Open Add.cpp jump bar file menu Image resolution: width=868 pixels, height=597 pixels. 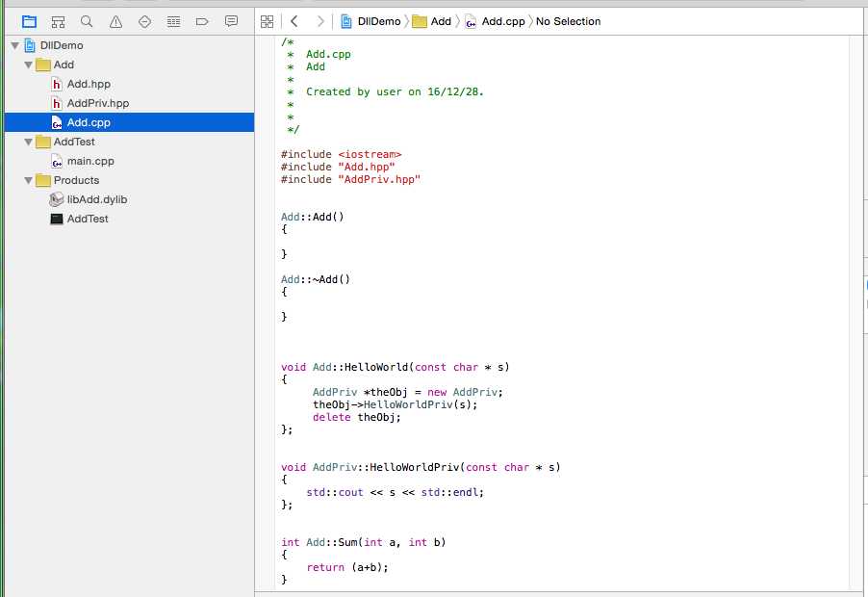pos(502,21)
